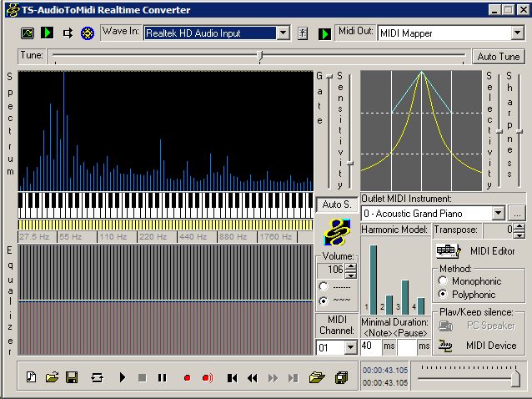Click the Minimal Duration Note field
Viewport: 532px width, 399px height.
click(x=369, y=346)
